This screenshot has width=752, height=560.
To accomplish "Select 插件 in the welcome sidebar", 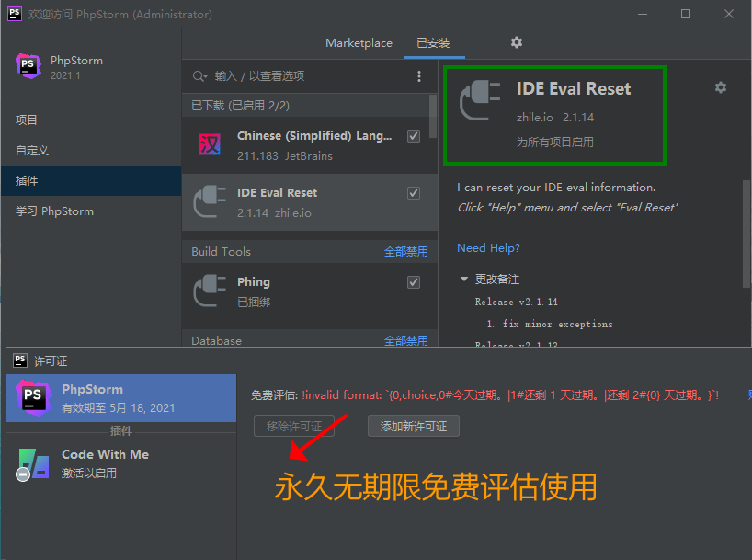I will click(91, 180).
